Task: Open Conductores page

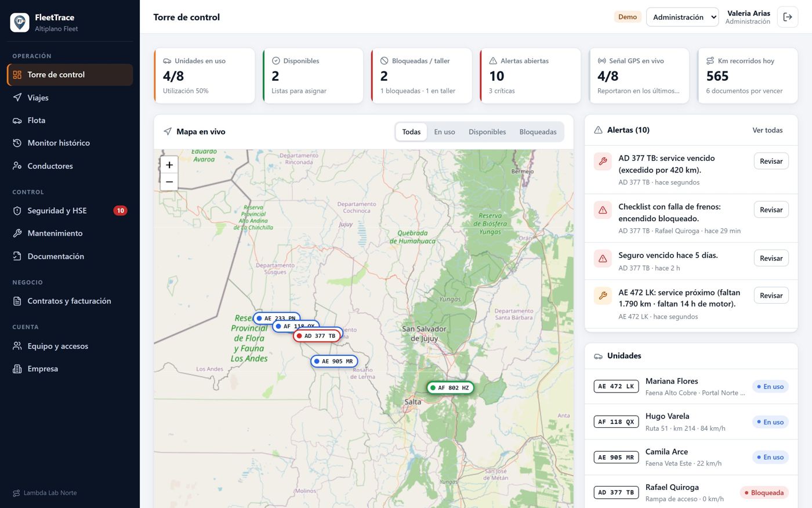Action: 70,166
